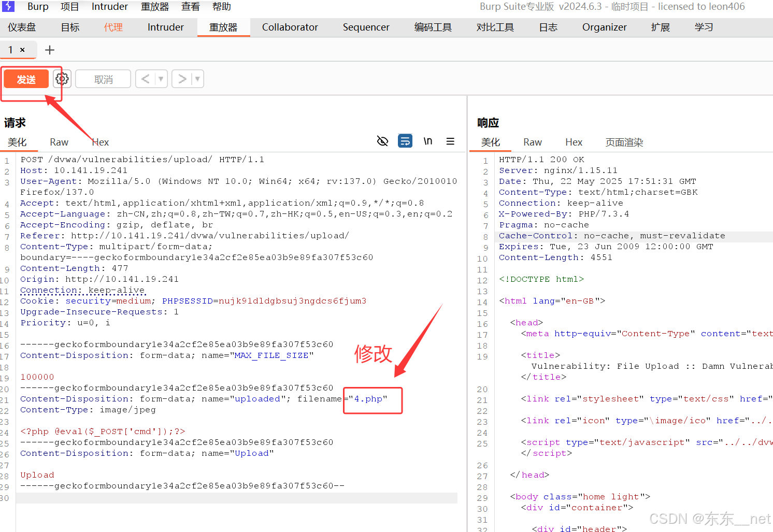Open the 学习 learn tab
The height and width of the screenshot is (532, 773).
(704, 27)
